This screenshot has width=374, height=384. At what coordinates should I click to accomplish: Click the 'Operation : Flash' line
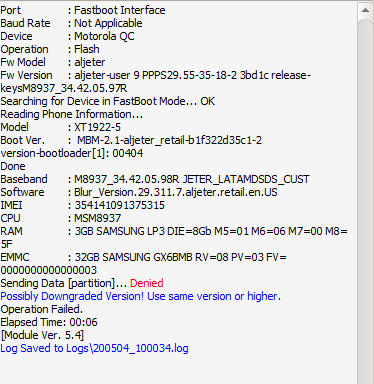50,49
